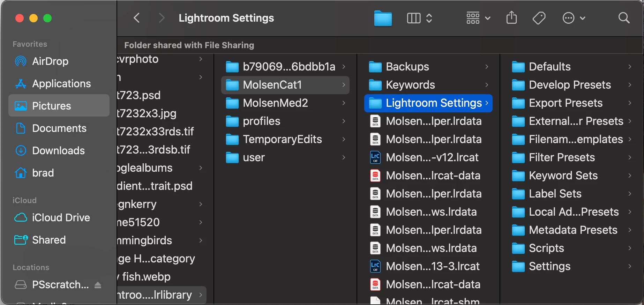This screenshot has height=305, width=644.
Task: Select the Keywords folder
Action: point(428,85)
